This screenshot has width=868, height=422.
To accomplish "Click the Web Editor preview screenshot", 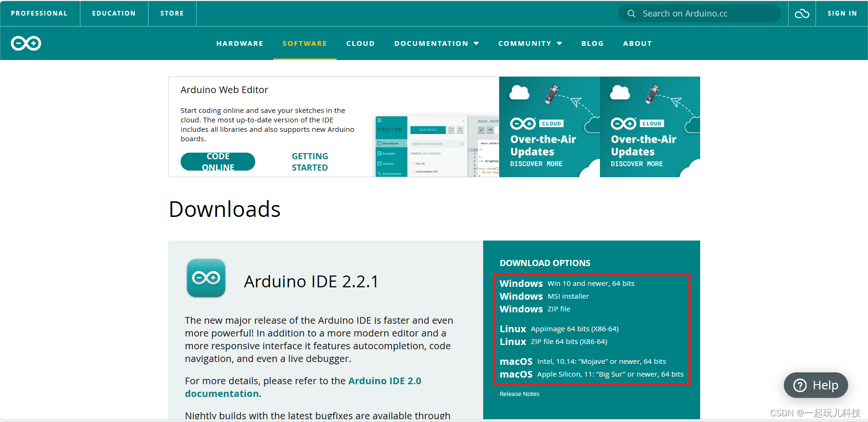I will coord(437,146).
